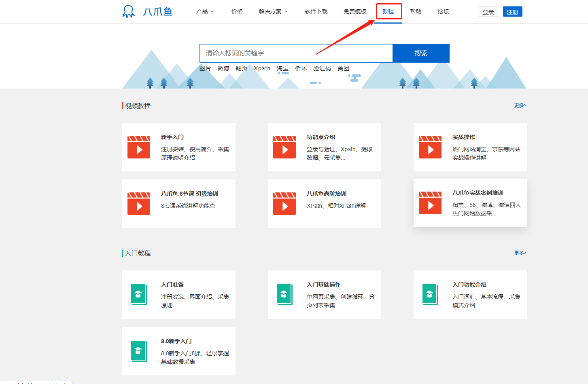
Task: Click 更多> beside 入门教程
Action: click(520, 253)
